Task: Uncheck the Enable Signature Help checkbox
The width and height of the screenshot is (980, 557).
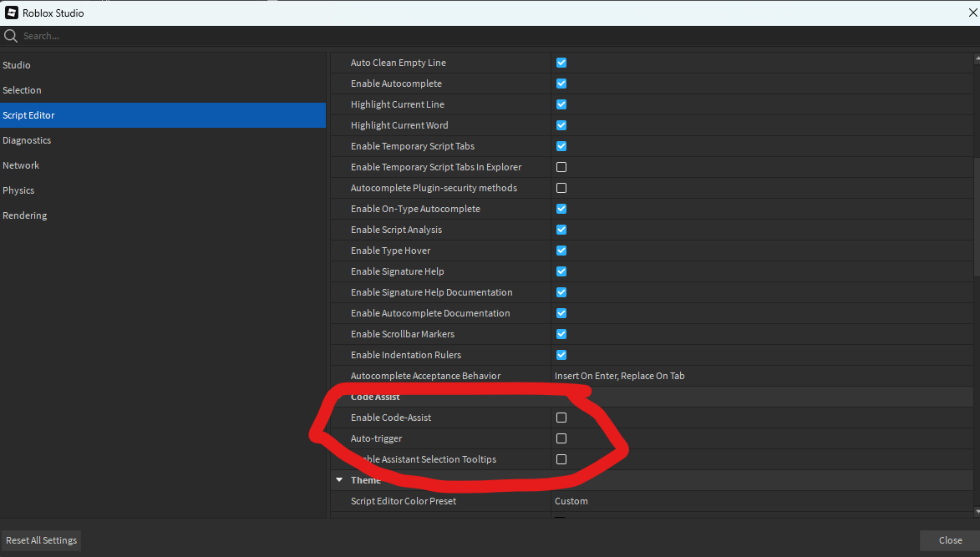Action: 561,271
